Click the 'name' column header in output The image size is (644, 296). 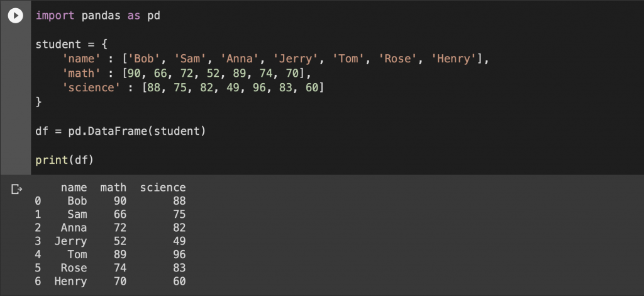(x=74, y=188)
